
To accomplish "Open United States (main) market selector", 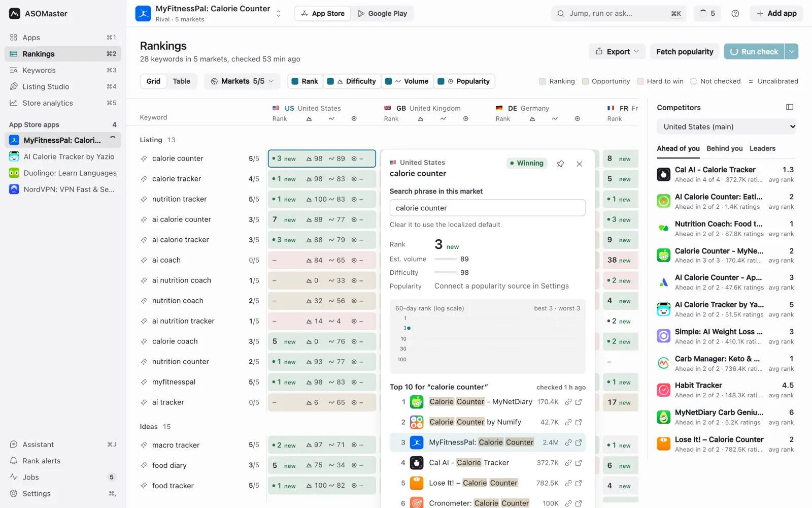I will pyautogui.click(x=726, y=126).
